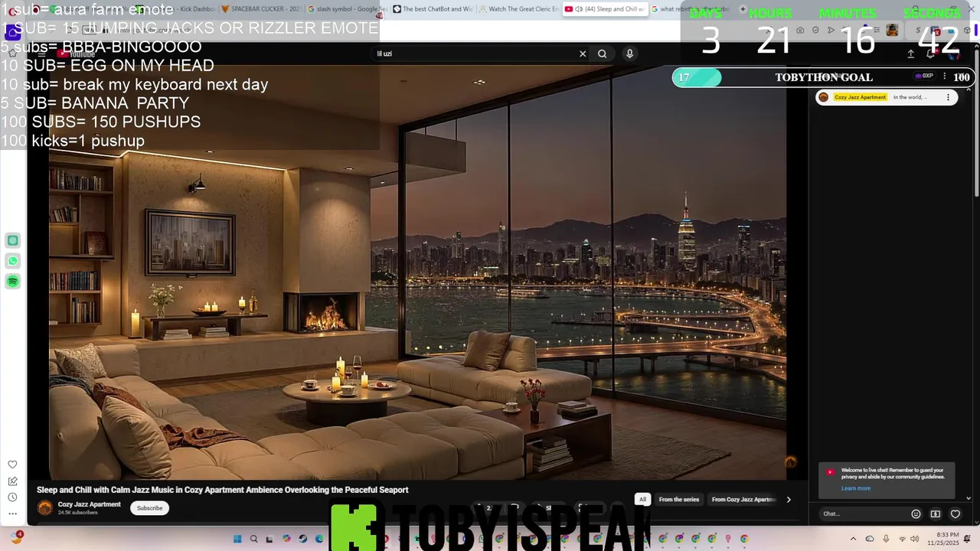Open OneDrive cloud tray icon
The image size is (980, 551).
tap(870, 540)
